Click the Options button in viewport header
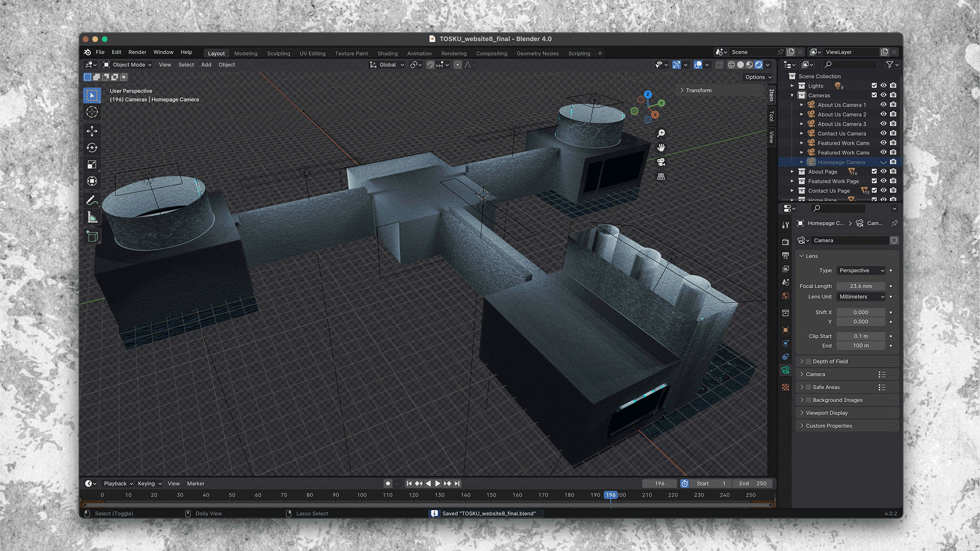The image size is (980, 551). pyautogui.click(x=758, y=77)
